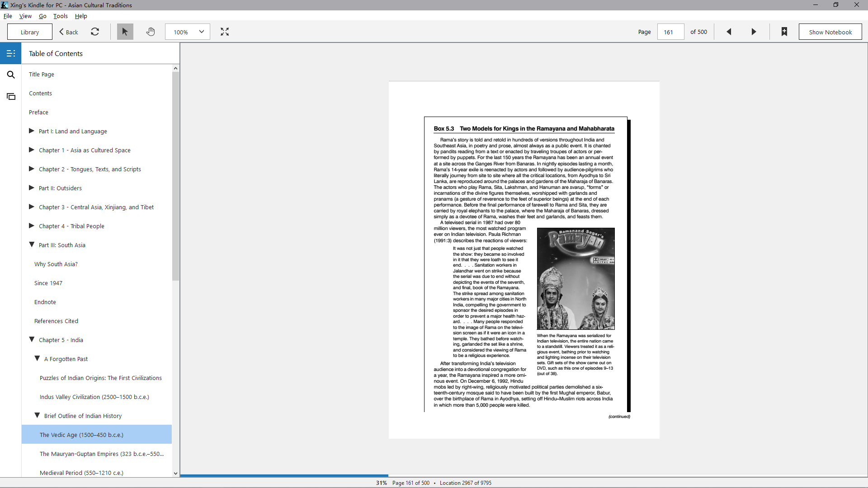Click the Ramayan DVD cover image
868x488 pixels.
coord(576,278)
